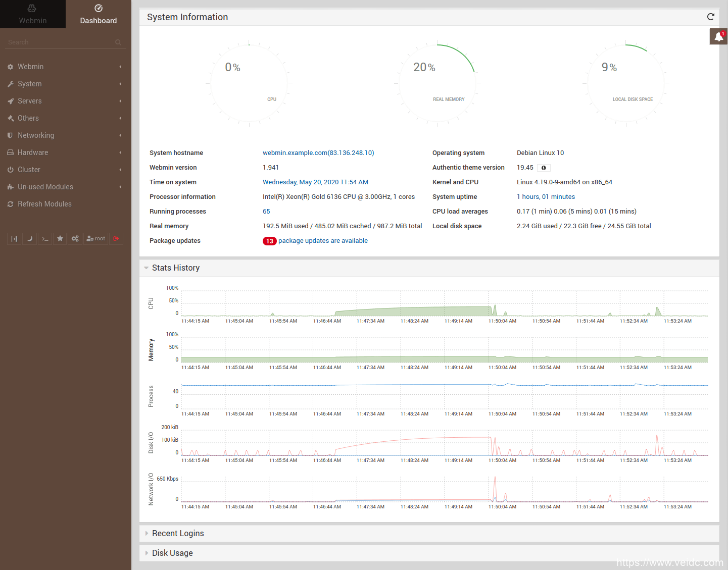Click the Real Memory 20% gauge

(436, 83)
